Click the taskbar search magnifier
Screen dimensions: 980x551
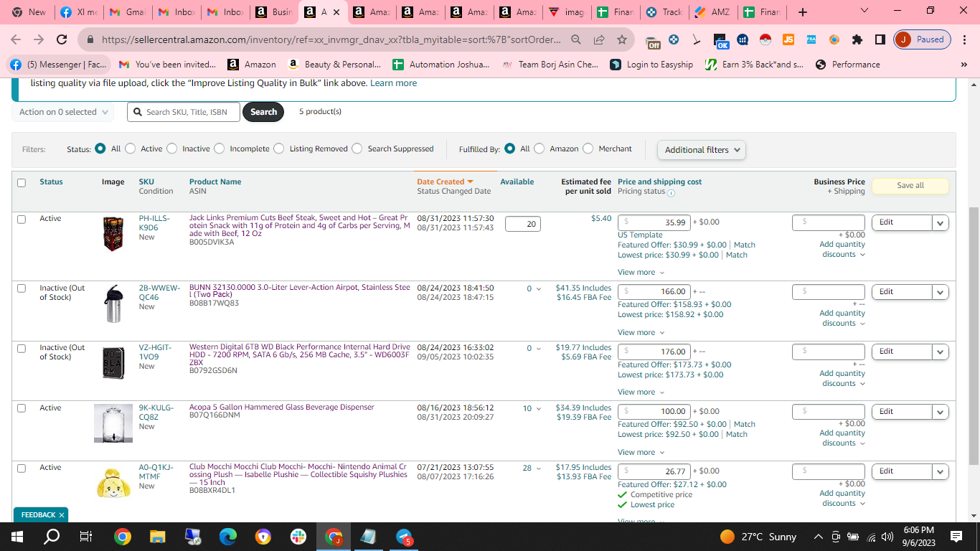[x=52, y=537]
